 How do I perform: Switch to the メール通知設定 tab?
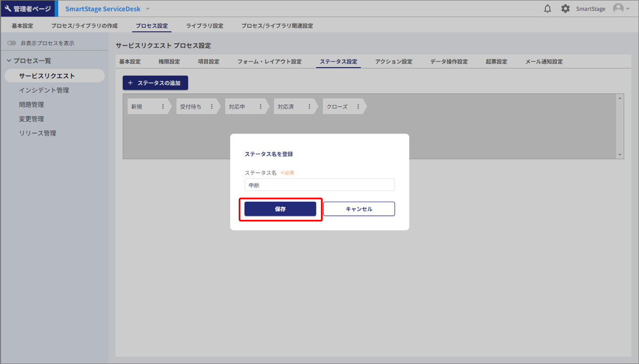click(544, 62)
